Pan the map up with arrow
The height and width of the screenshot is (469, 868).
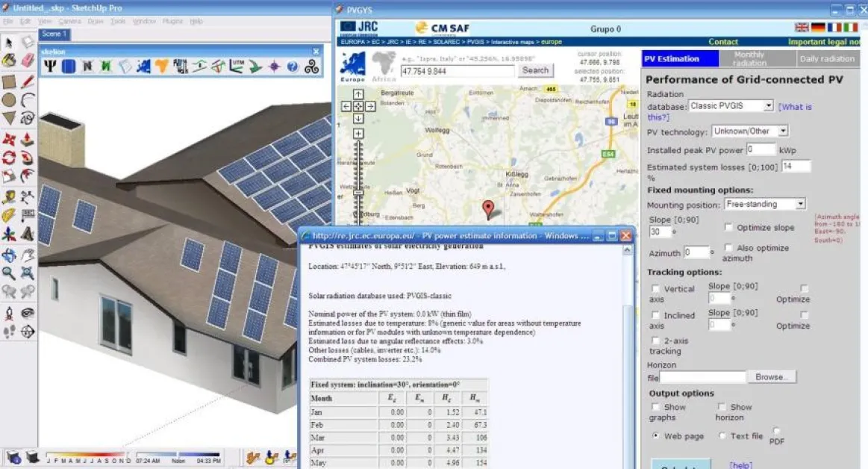tap(358, 95)
